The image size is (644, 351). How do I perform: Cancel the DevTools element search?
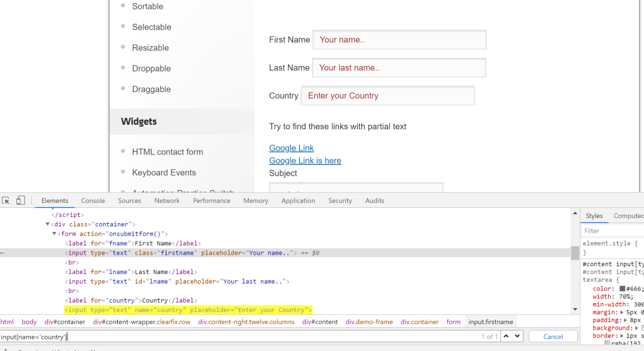click(553, 337)
